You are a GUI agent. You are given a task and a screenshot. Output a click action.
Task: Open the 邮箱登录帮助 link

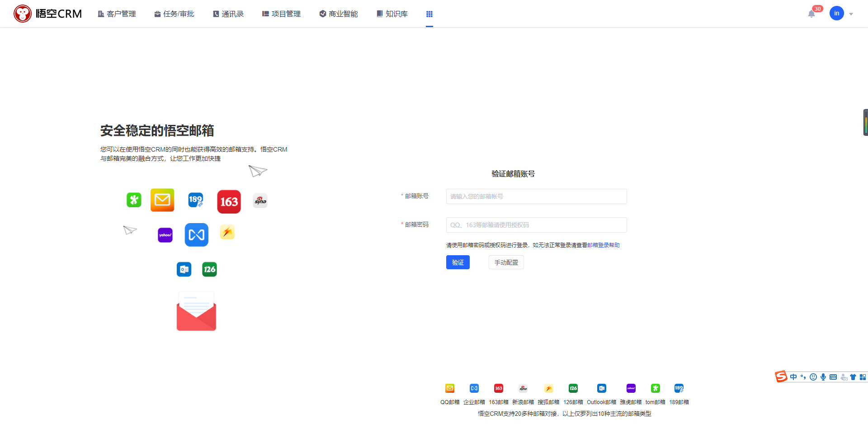604,245
